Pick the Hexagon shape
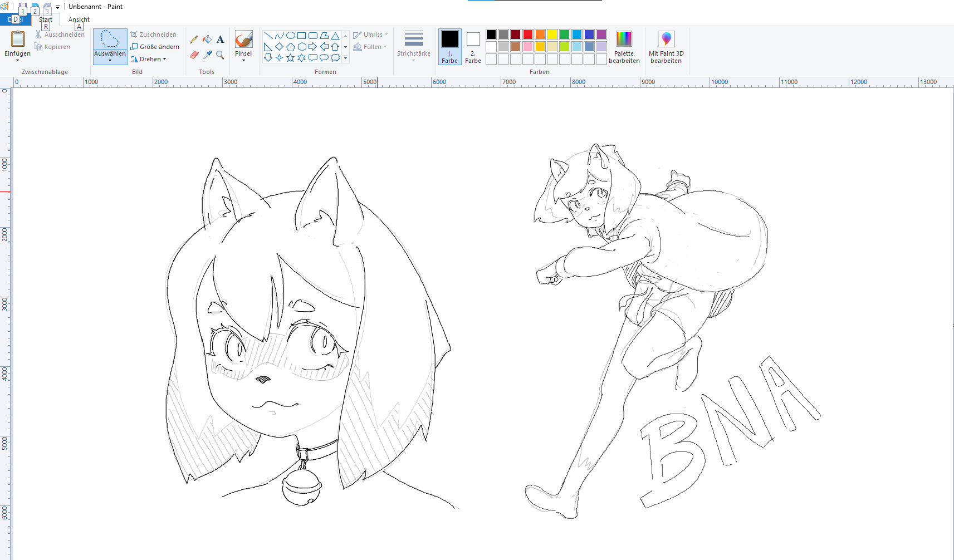 pyautogui.click(x=301, y=47)
